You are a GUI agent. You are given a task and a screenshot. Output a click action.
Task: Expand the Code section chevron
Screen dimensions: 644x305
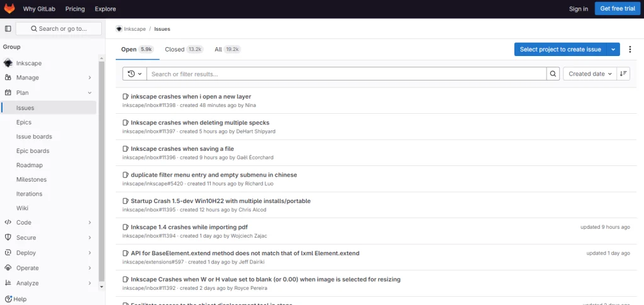pos(89,223)
